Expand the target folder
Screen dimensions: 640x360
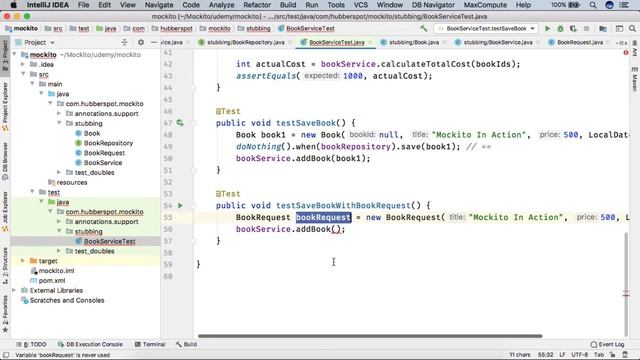23,261
